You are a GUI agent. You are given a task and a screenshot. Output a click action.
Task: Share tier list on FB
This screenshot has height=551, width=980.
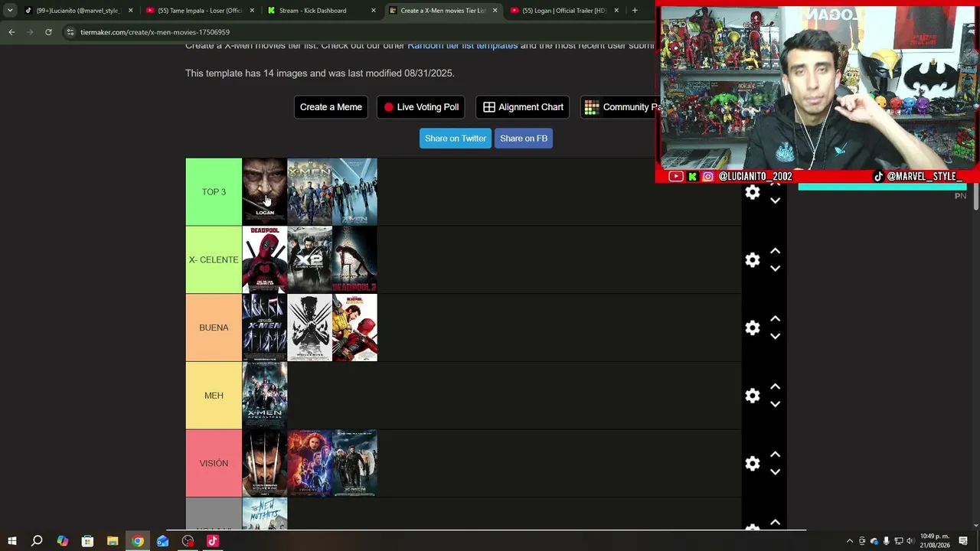(x=524, y=139)
